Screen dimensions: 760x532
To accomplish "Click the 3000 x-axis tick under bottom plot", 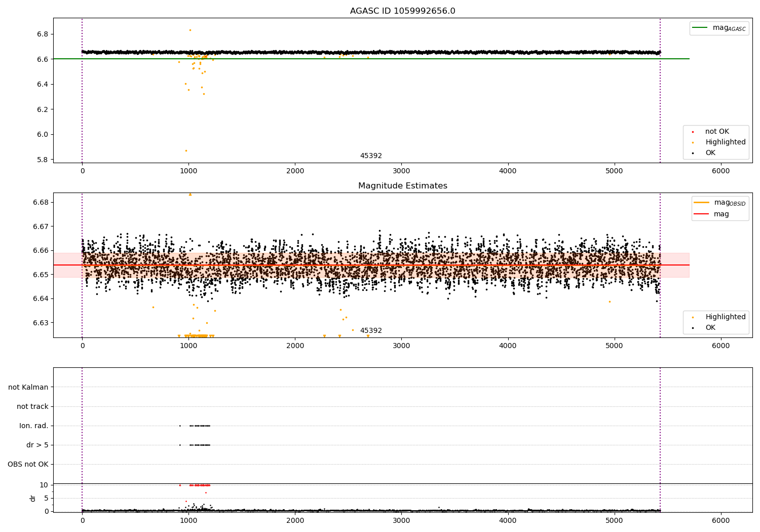I will click(401, 521).
